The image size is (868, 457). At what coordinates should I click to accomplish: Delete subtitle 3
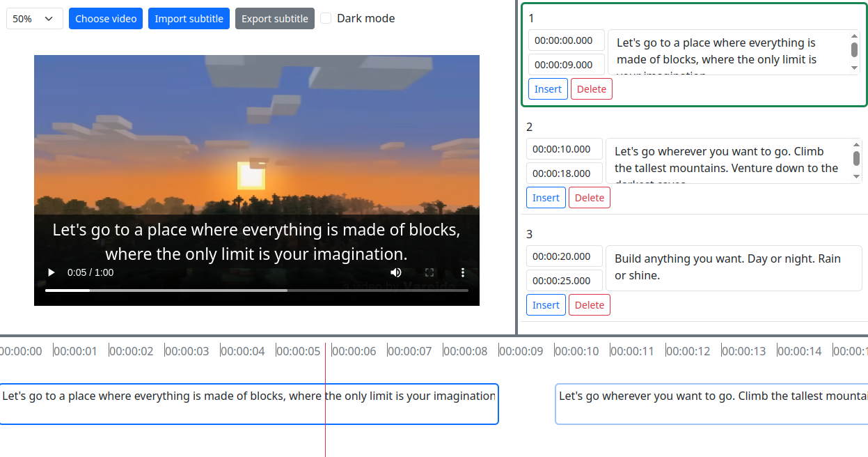click(590, 305)
